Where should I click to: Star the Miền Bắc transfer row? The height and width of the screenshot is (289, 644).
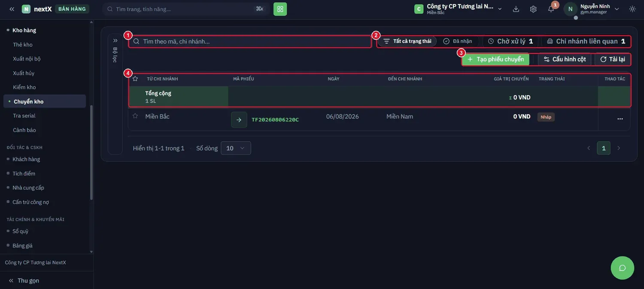[x=135, y=116]
